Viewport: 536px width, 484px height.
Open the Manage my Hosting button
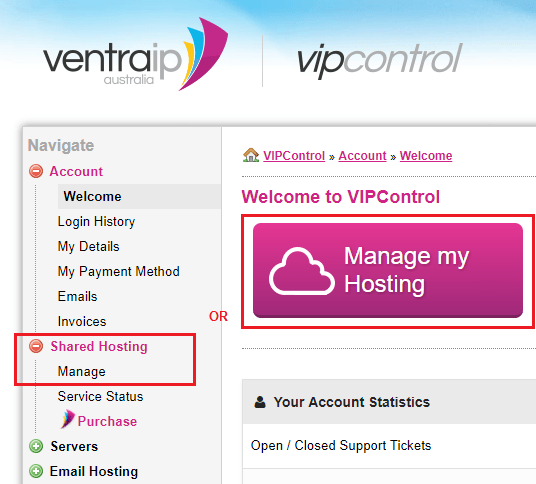(x=388, y=270)
